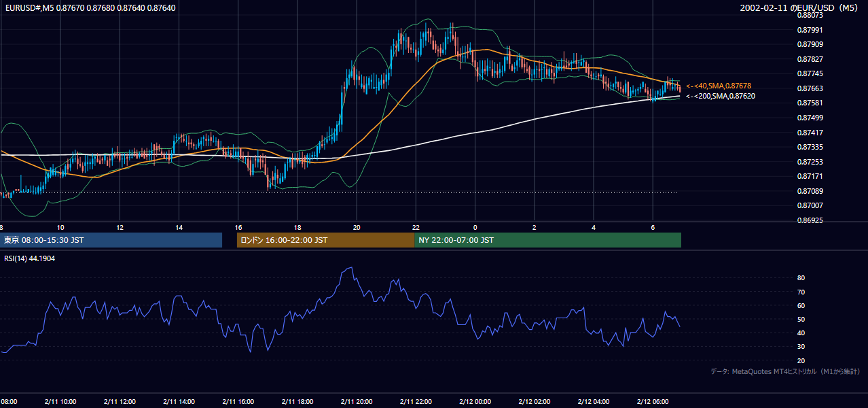Click RSI scale value 50
Viewport: 868px width, 408px height.
tap(801, 319)
